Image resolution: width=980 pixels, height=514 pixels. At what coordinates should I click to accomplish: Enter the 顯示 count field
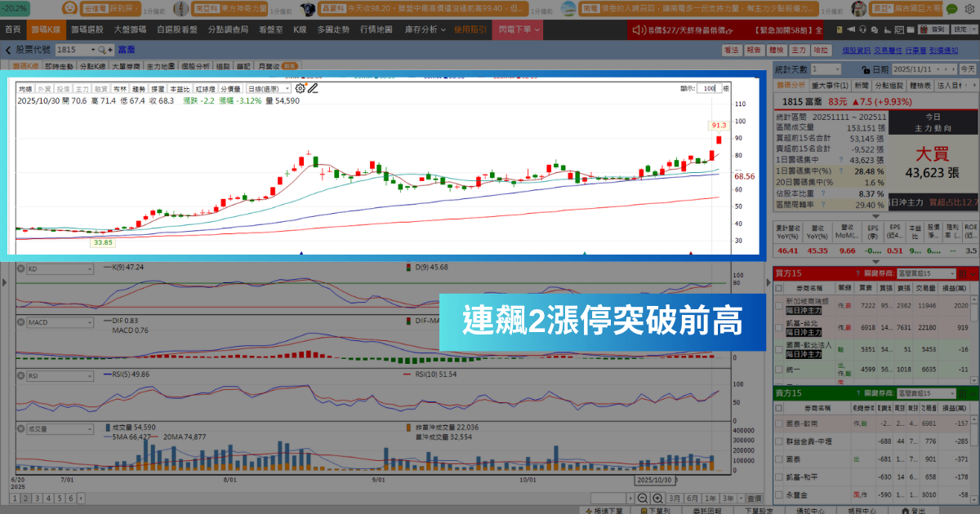click(x=709, y=89)
